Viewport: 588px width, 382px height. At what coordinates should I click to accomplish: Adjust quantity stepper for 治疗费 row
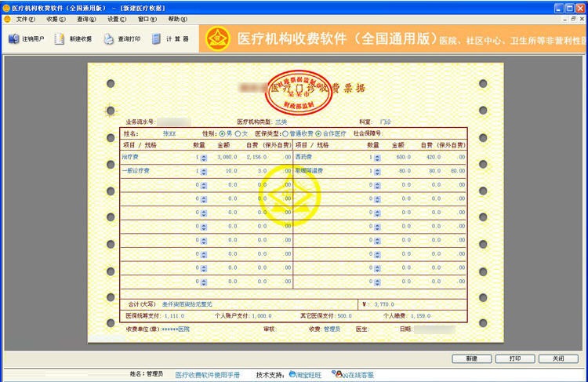pos(204,158)
